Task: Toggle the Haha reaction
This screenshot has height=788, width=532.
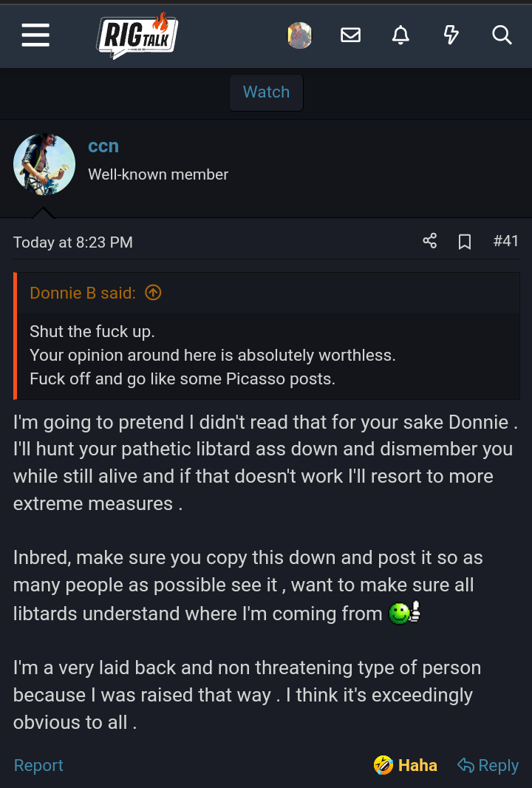Action: click(406, 765)
